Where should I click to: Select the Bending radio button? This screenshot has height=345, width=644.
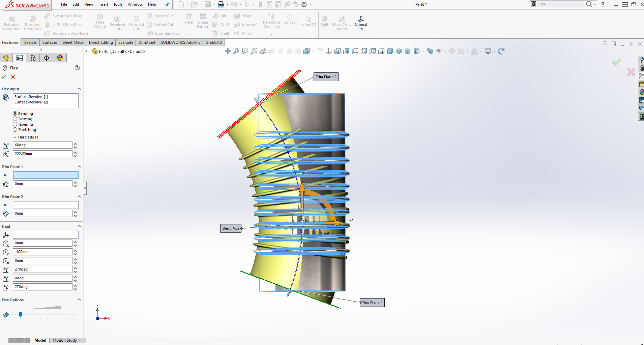point(15,114)
